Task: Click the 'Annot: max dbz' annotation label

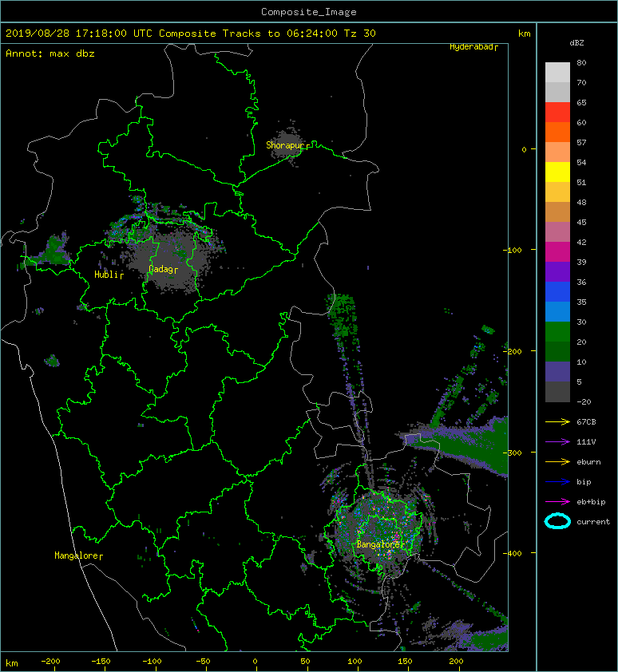Action: [50, 53]
